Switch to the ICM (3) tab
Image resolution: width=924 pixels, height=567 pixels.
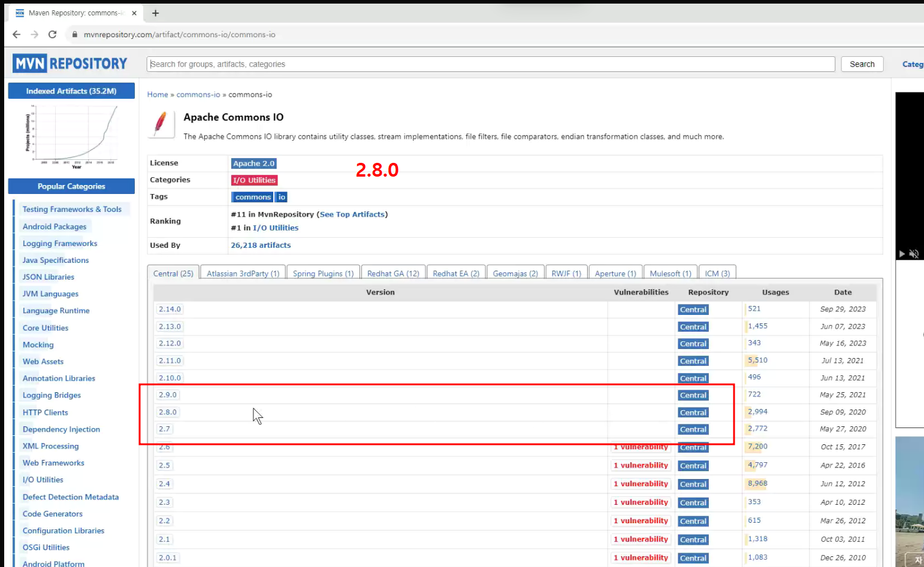(717, 273)
